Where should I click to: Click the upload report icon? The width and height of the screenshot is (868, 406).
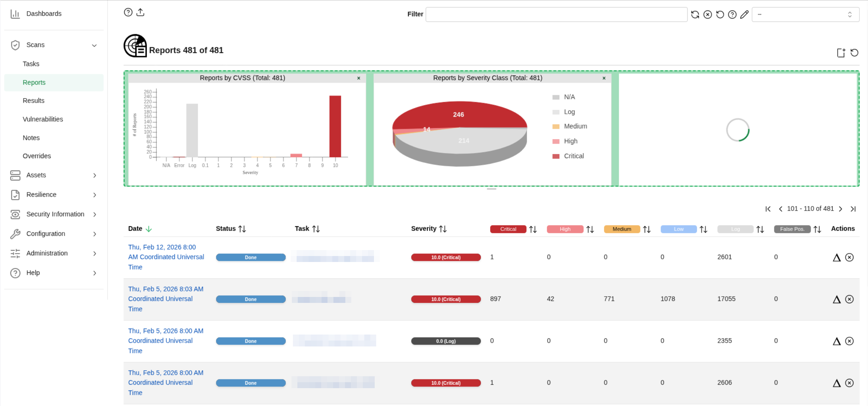click(x=140, y=12)
